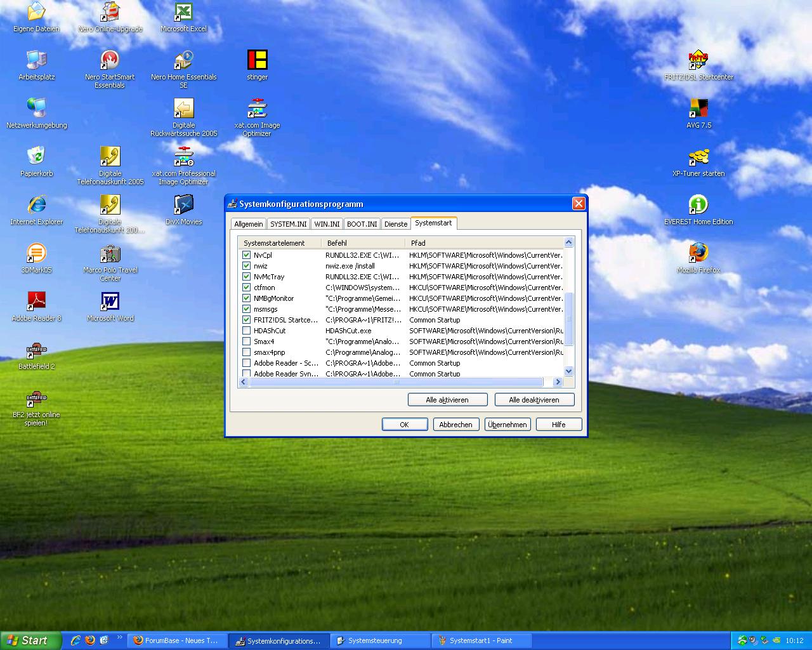Disable NMBgMonitor startup checkbox
Screen dimensions: 812x650
click(x=247, y=298)
